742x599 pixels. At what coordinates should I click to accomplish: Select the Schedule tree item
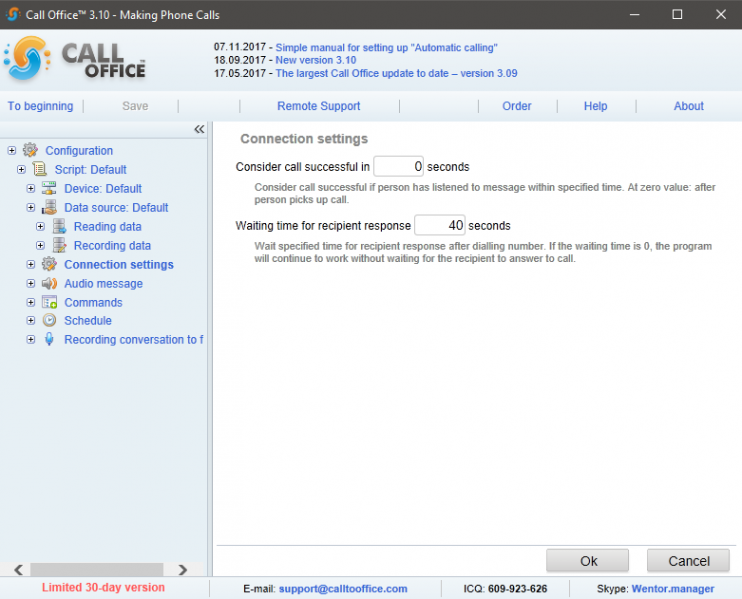(88, 320)
